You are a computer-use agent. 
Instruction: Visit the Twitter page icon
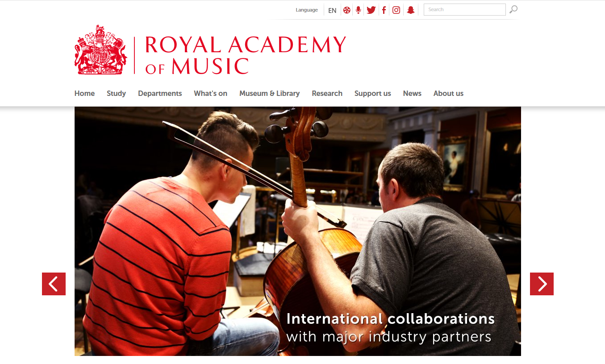coord(371,10)
